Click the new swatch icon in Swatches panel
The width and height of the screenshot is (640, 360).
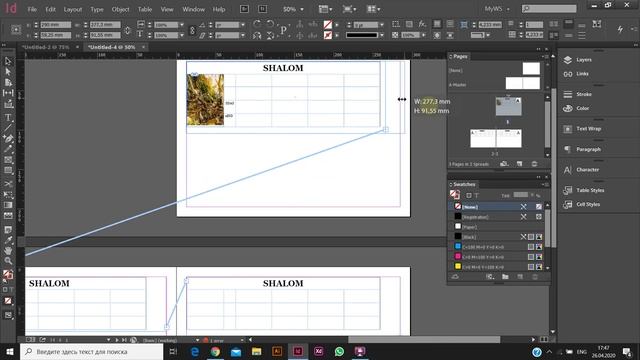click(520, 277)
